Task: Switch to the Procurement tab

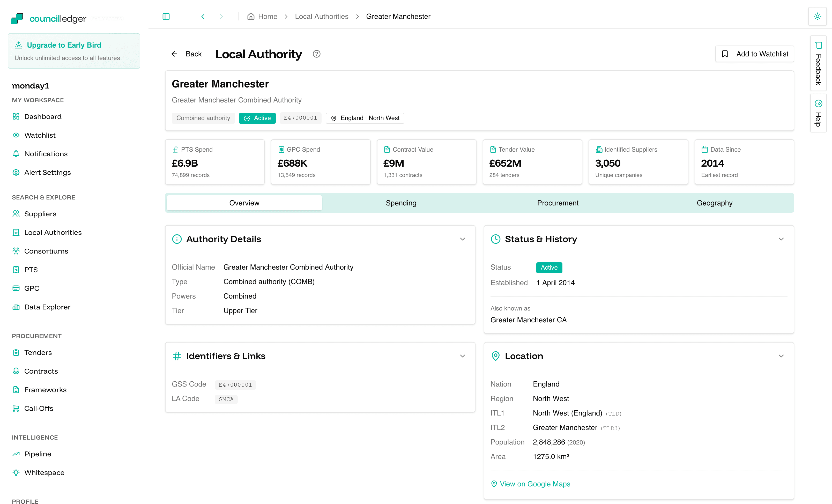Action: [558, 203]
